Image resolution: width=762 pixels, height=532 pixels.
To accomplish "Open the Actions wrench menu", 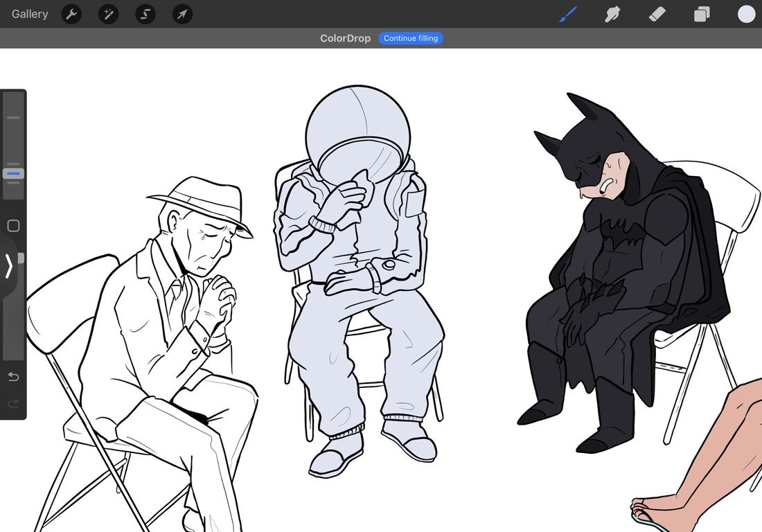I will pyautogui.click(x=71, y=14).
